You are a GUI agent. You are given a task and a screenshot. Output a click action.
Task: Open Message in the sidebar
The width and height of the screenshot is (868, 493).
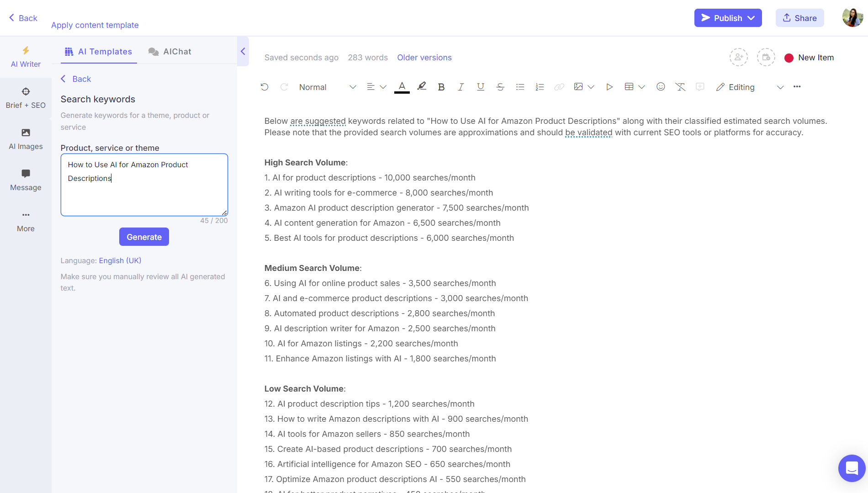click(26, 180)
